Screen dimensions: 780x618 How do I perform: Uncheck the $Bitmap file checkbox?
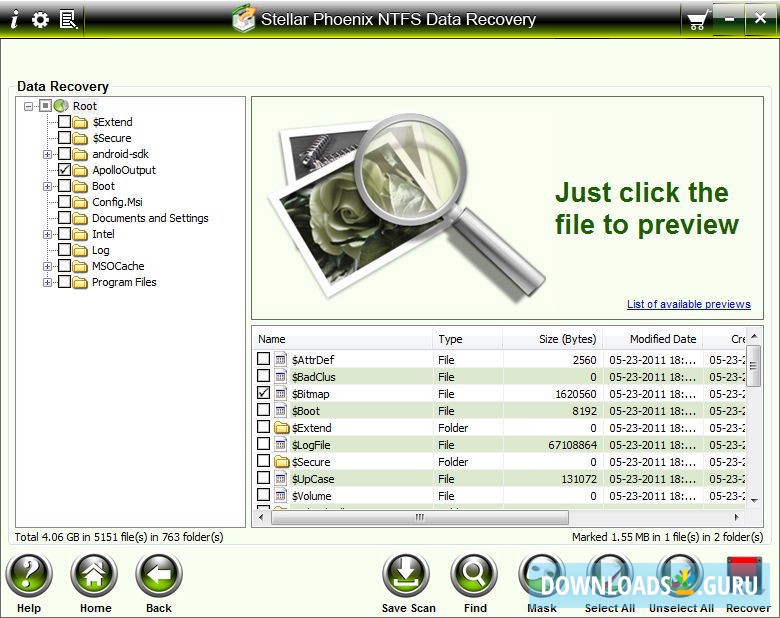pos(264,394)
